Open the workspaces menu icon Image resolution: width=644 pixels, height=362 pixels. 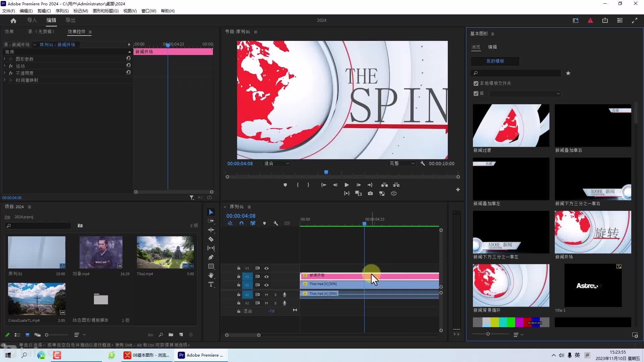pos(620,20)
